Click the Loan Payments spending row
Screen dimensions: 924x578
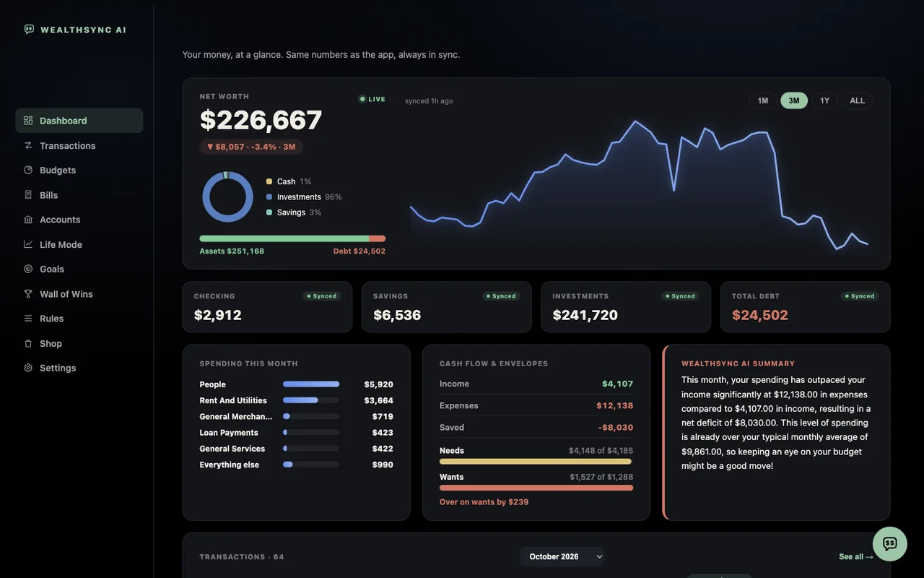296,433
